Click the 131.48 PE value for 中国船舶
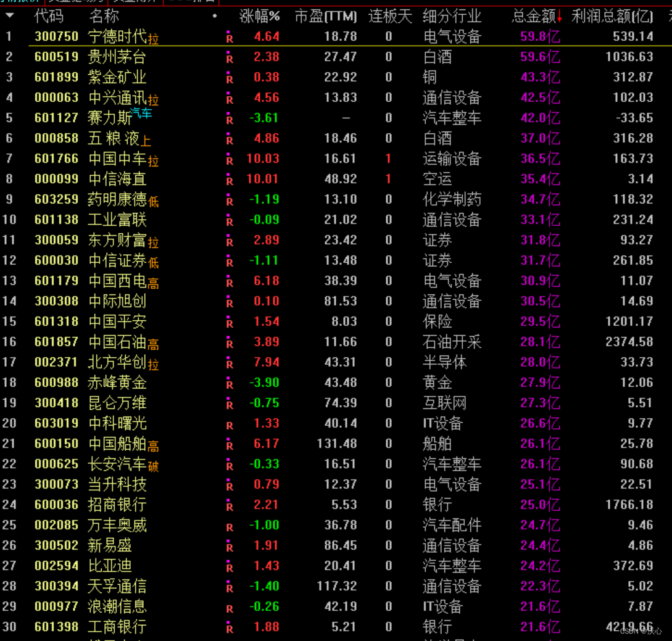This screenshot has height=641, width=672. click(337, 444)
